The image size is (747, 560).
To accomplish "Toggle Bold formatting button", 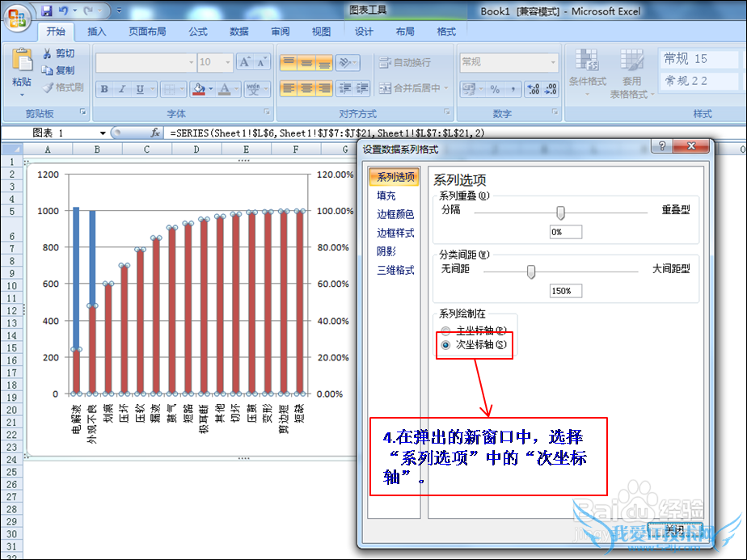I will pos(104,89).
